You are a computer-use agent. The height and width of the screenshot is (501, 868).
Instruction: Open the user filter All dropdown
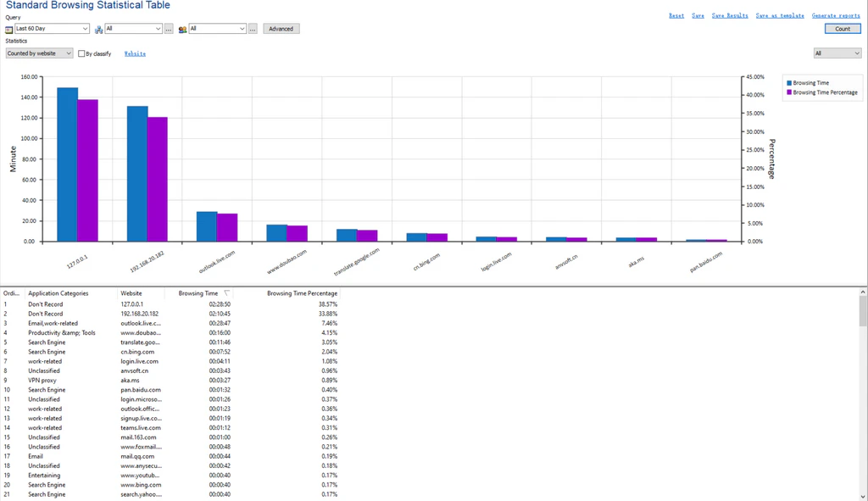click(217, 29)
